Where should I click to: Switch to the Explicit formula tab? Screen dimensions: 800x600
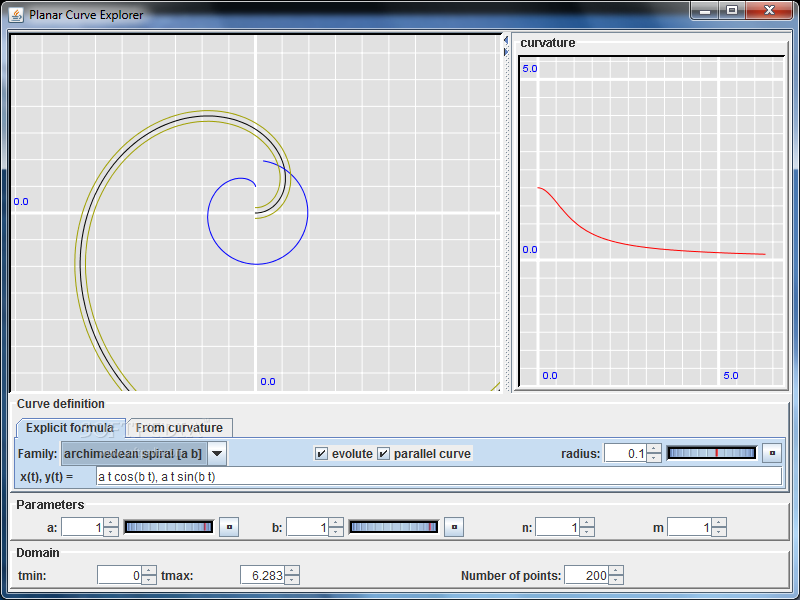70,428
